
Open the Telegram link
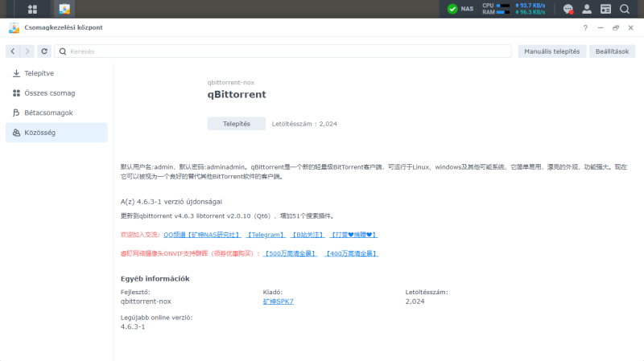click(266, 235)
